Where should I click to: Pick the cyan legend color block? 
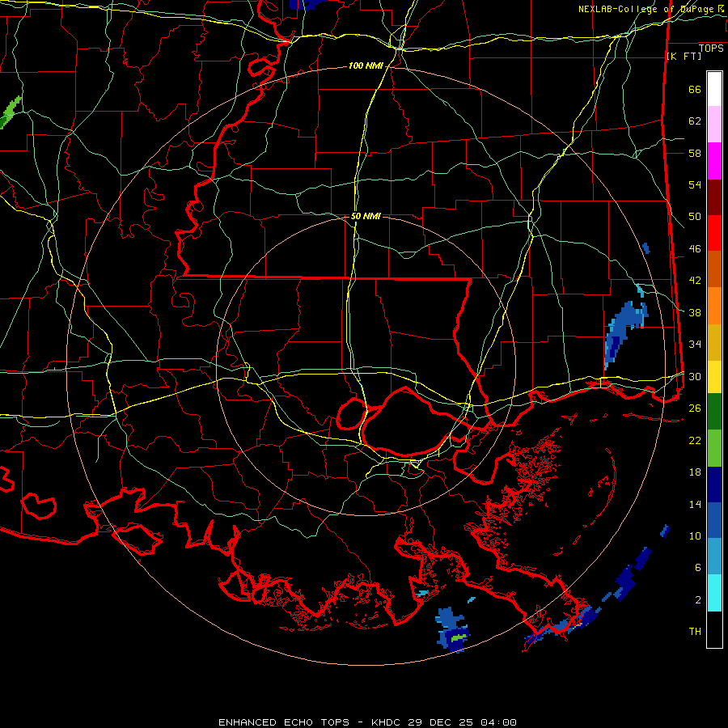tap(714, 593)
